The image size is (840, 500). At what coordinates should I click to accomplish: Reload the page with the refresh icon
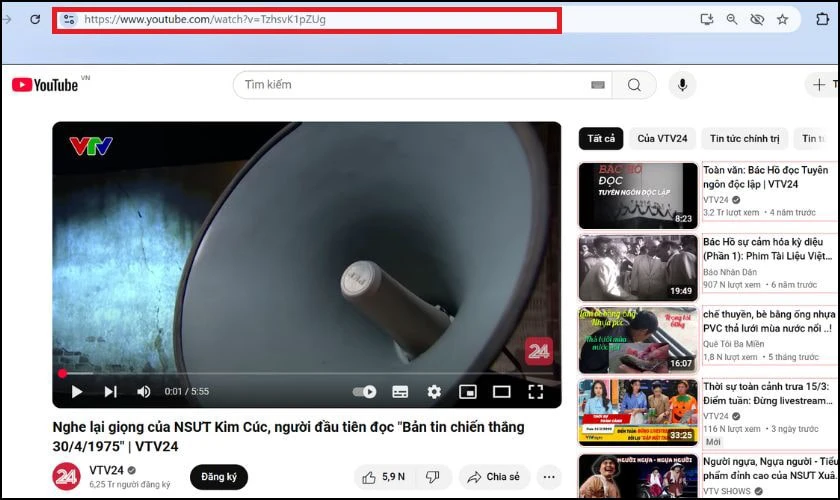35,19
